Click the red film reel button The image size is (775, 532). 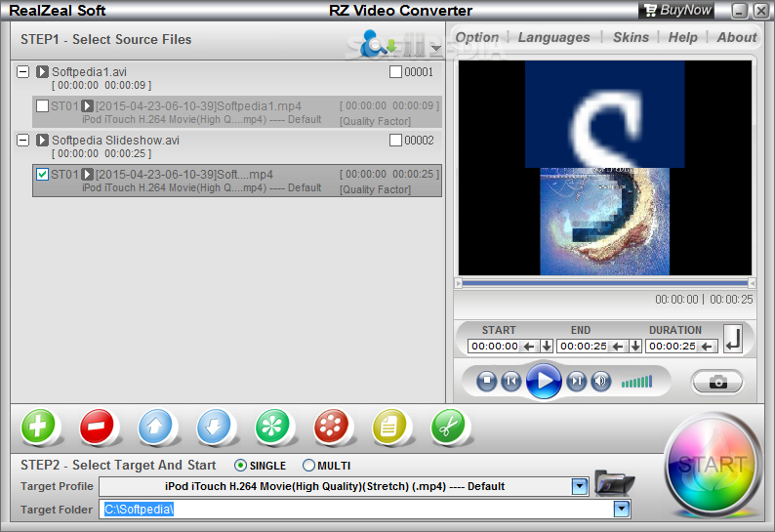331,427
